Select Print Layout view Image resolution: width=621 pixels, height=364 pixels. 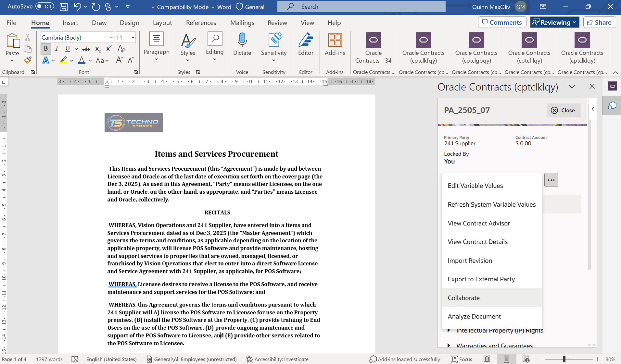(506, 359)
